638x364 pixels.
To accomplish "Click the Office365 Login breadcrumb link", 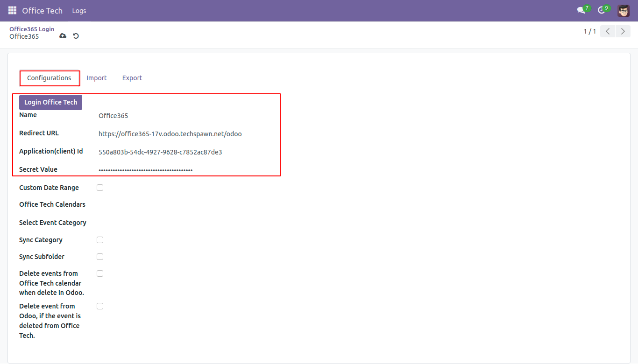I will click(x=32, y=29).
